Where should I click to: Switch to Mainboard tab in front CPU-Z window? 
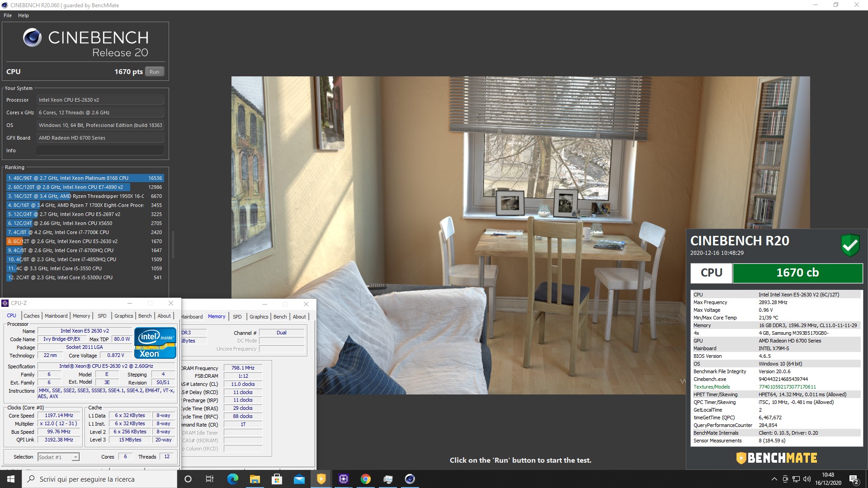point(56,316)
